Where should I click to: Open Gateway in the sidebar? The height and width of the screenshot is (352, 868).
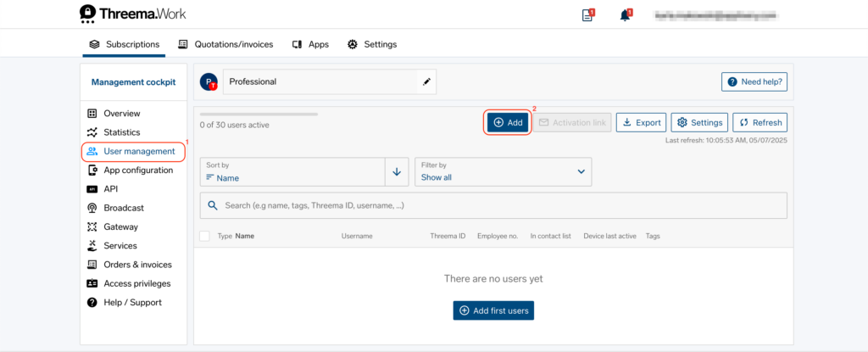click(113, 226)
